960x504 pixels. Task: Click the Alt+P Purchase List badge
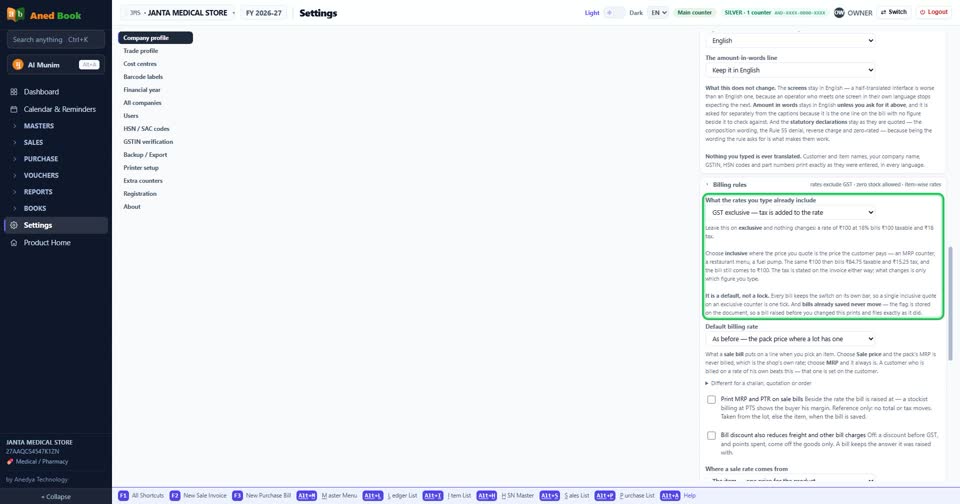click(604, 495)
